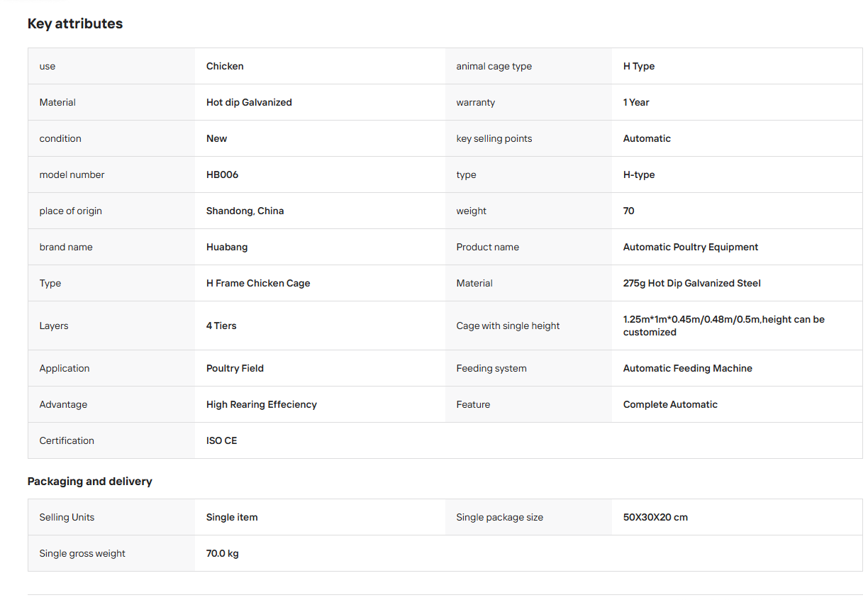The height and width of the screenshot is (600, 868).
Task: Click the "70" weight value
Action: (x=629, y=211)
